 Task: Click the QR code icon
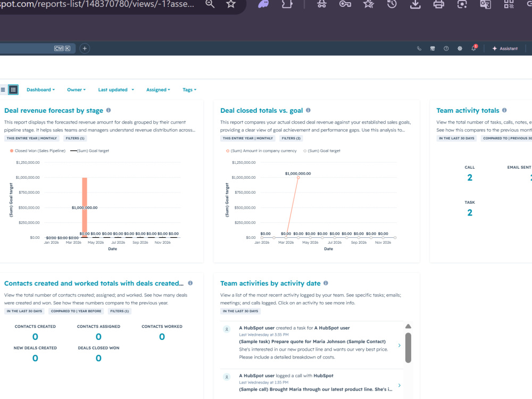click(x=509, y=4)
